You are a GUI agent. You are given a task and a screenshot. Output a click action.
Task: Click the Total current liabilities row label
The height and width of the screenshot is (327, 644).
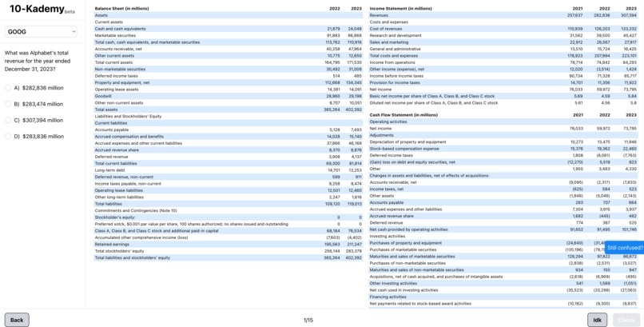[x=116, y=163]
